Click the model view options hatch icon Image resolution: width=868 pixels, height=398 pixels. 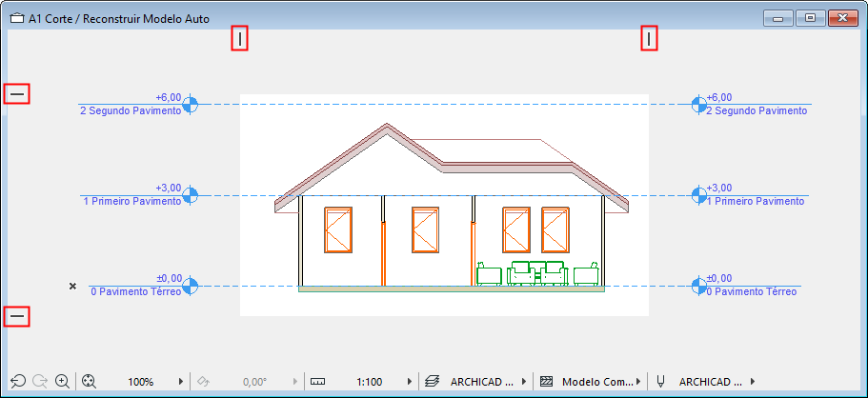(x=546, y=382)
